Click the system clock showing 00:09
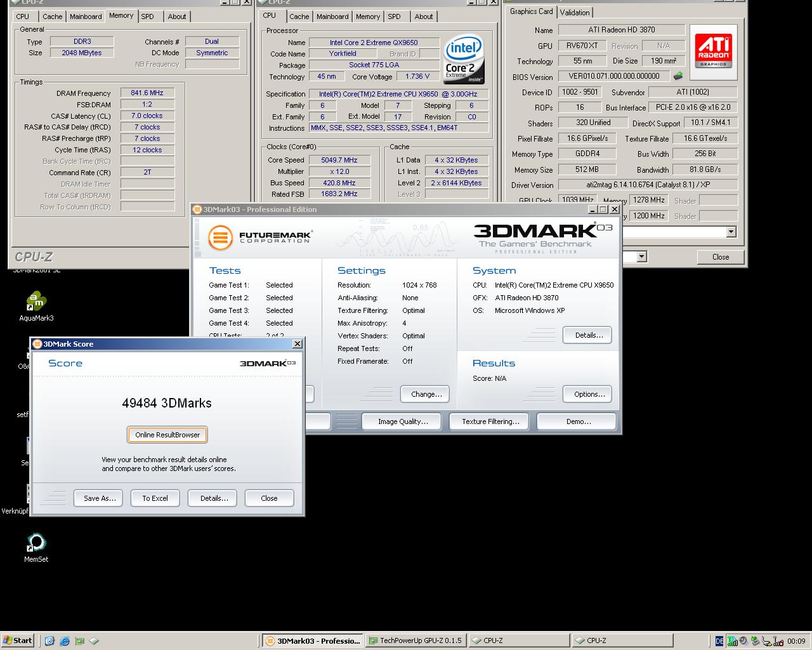The height and width of the screenshot is (650, 812). pyautogui.click(x=797, y=641)
